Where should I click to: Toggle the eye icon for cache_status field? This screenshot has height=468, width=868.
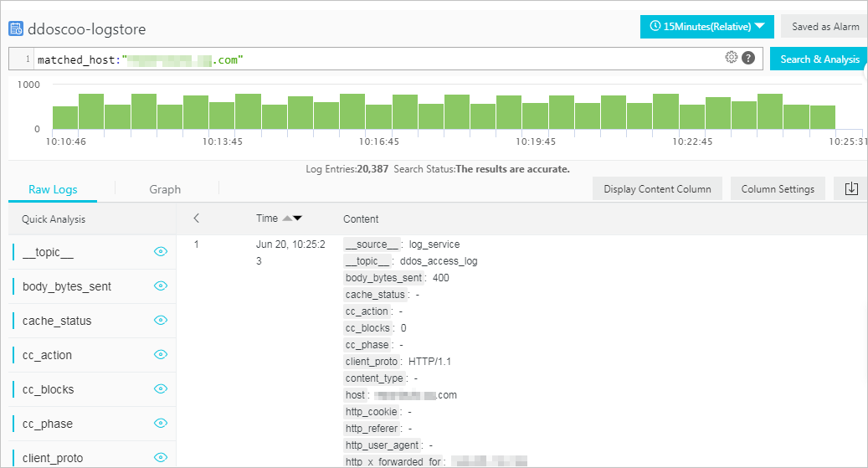point(161,320)
